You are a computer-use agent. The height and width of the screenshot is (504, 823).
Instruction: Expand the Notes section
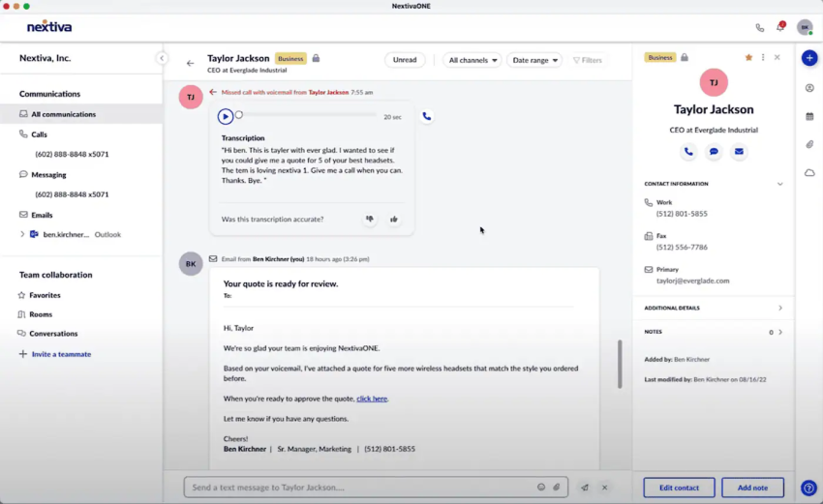pyautogui.click(x=780, y=332)
